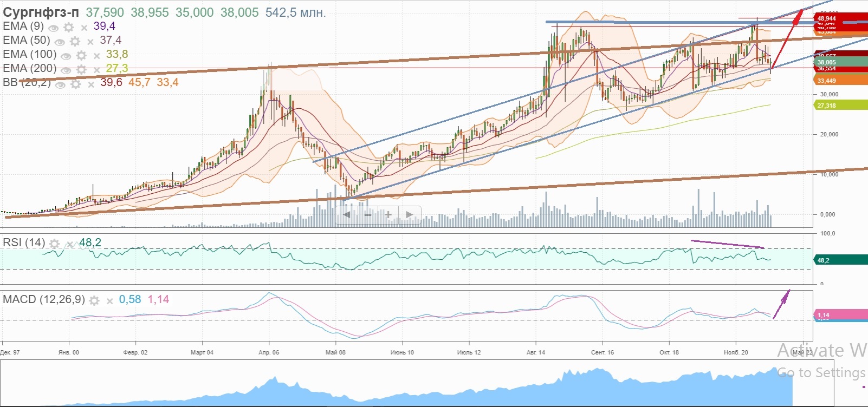This screenshot has width=868, height=407.
Task: Toggle Bollinger Bands visibility eye icon
Action: coord(60,84)
